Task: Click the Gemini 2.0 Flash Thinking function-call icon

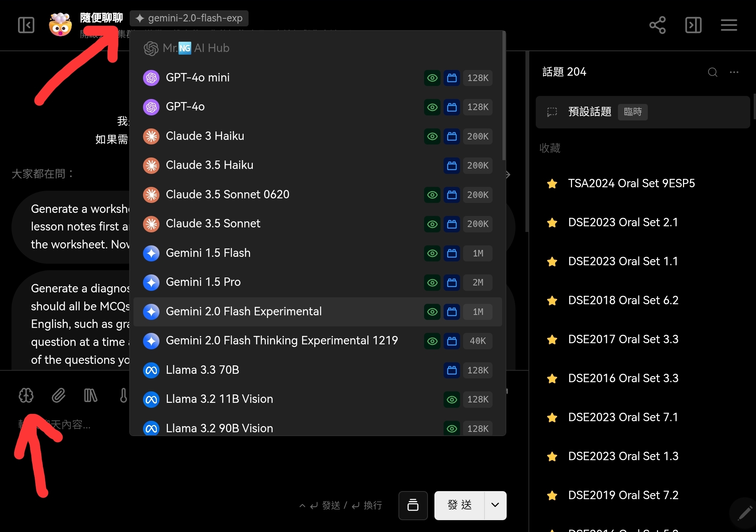Action: tap(452, 341)
